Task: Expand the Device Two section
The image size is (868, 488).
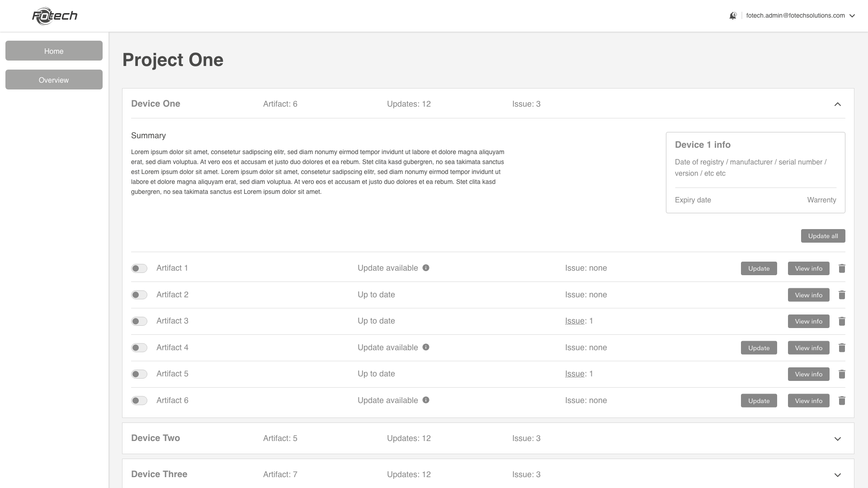Action: point(838,439)
